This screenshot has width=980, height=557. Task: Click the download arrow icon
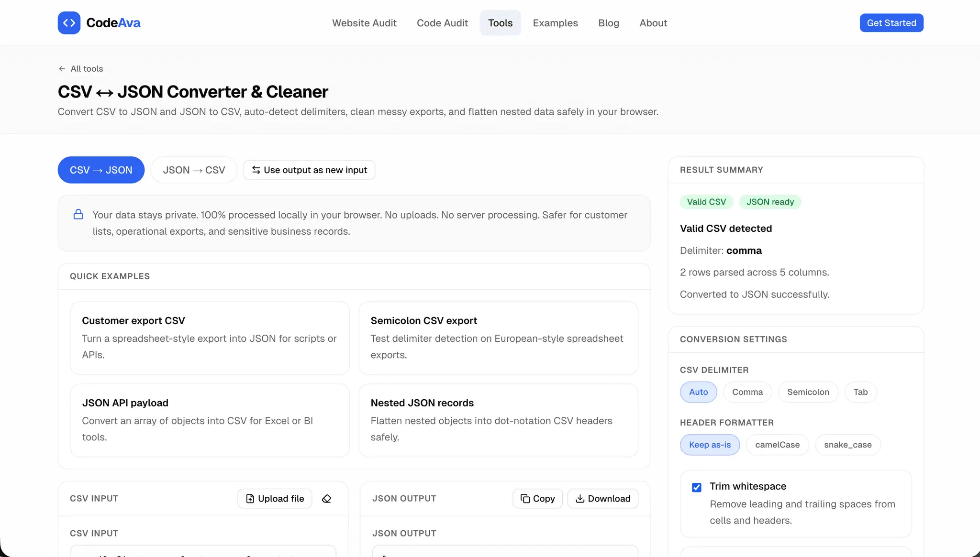click(579, 499)
